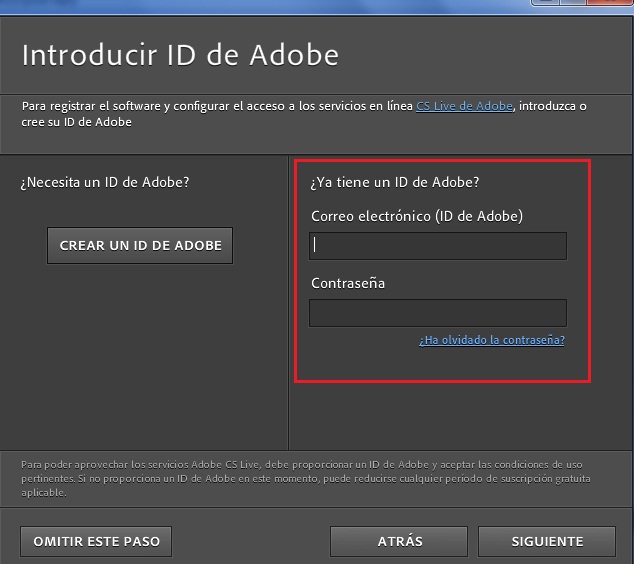Click the Contraseña label
Screen dimensions: 634x564
coord(348,283)
